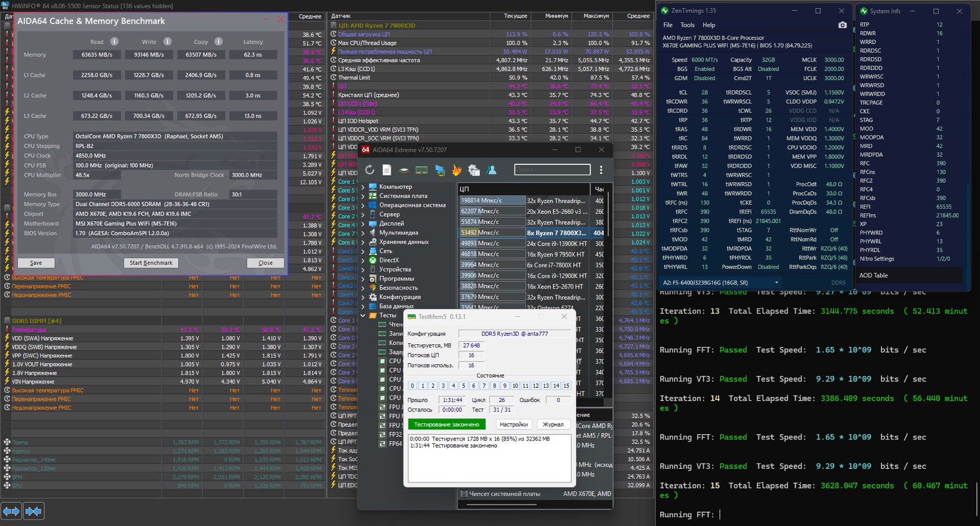
Task: Open Настройки in TestMem5
Action: point(514,424)
